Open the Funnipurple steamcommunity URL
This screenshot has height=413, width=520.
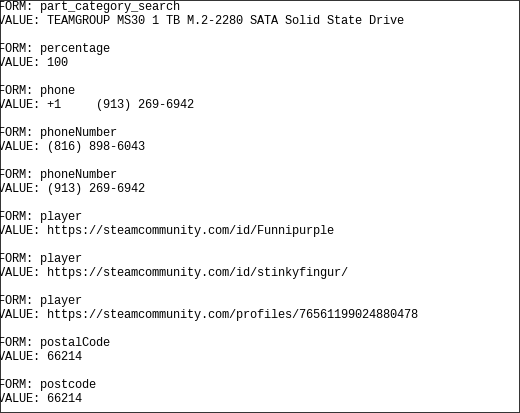click(x=190, y=230)
